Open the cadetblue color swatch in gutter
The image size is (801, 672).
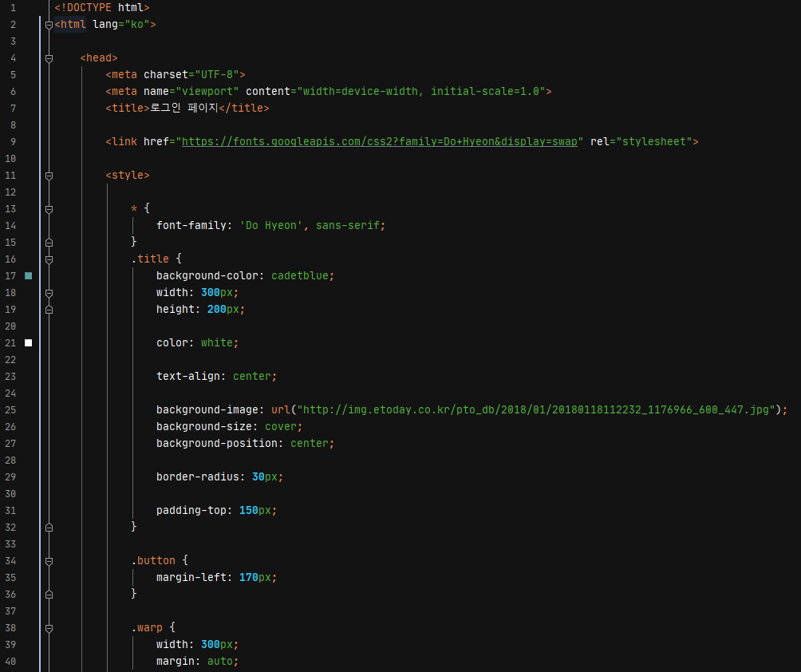(29, 276)
